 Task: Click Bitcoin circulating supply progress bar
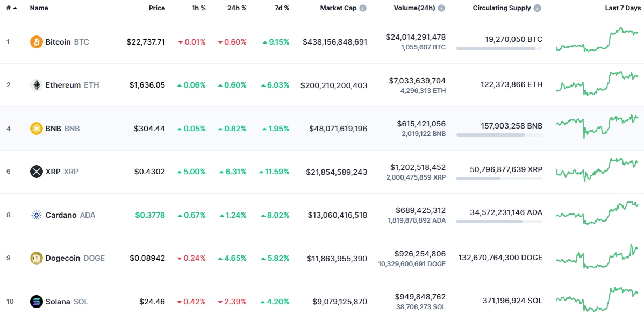[x=499, y=48]
